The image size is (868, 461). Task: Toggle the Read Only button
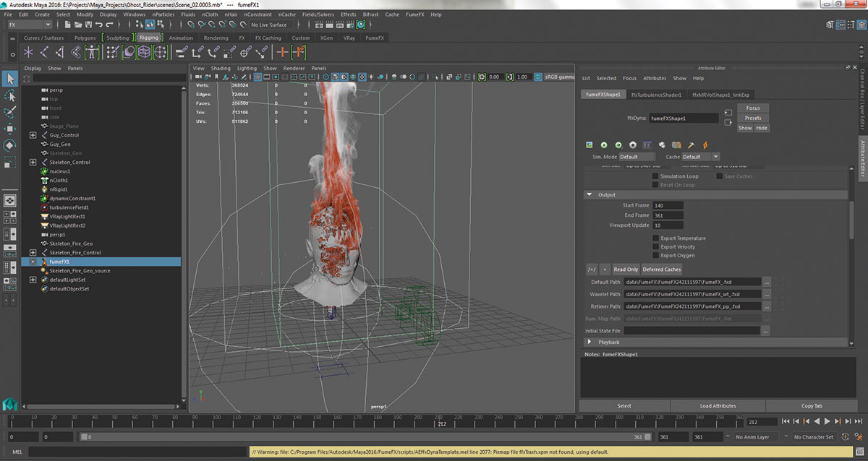point(626,269)
